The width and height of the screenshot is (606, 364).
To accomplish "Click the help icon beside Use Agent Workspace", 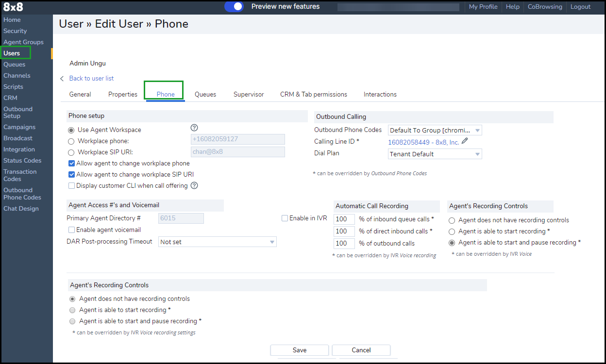I will [194, 128].
